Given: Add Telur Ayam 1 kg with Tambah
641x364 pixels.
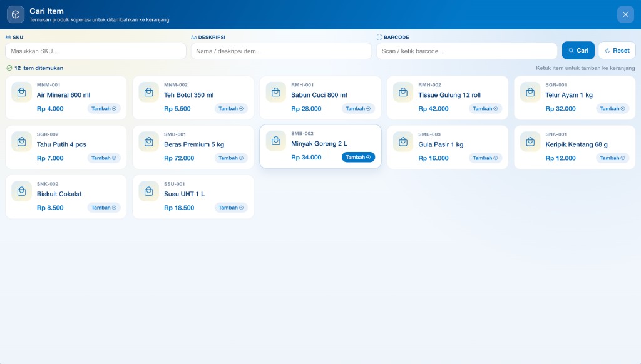Looking at the screenshot, I should (x=612, y=109).
